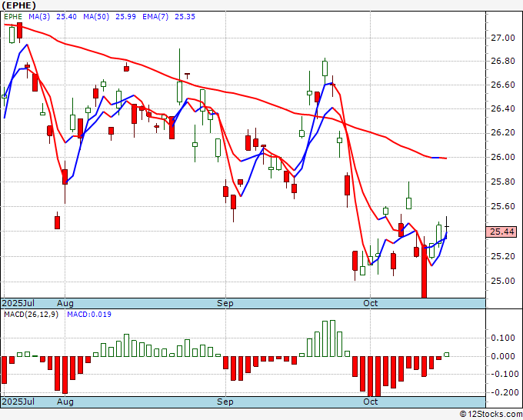523x420 pixels.
Task: Click the 26.20 price axis label
Action: pyautogui.click(x=503, y=133)
